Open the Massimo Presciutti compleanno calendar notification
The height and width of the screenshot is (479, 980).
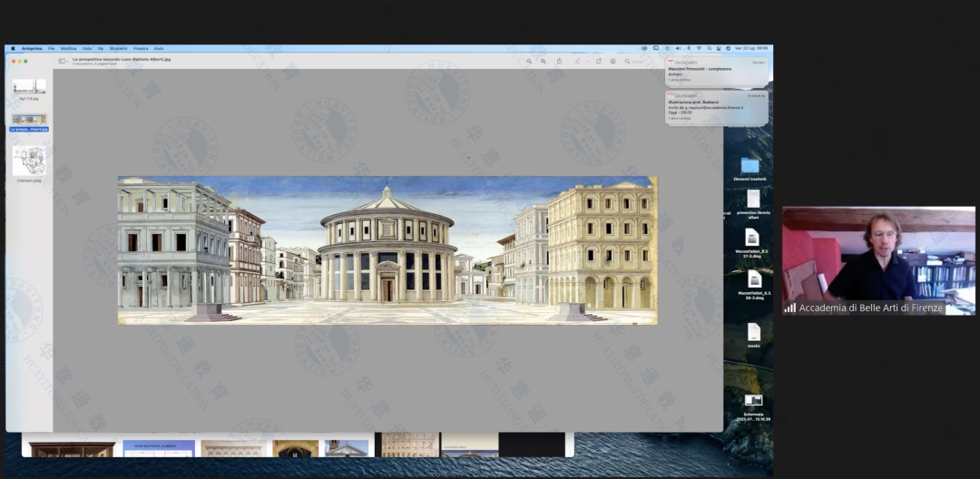tap(717, 72)
